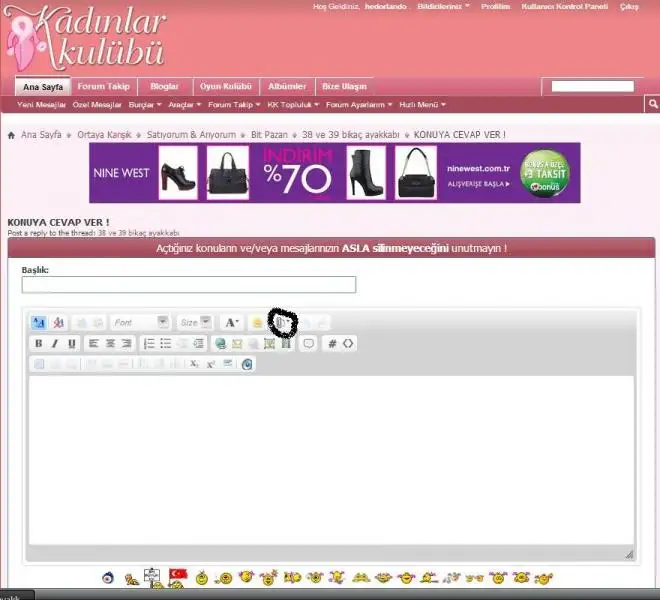
Task: Click the Başlık title input field
Action: pyautogui.click(x=188, y=285)
